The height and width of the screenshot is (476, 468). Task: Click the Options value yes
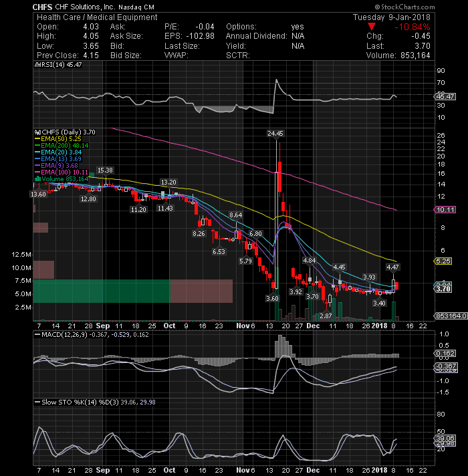298,27
